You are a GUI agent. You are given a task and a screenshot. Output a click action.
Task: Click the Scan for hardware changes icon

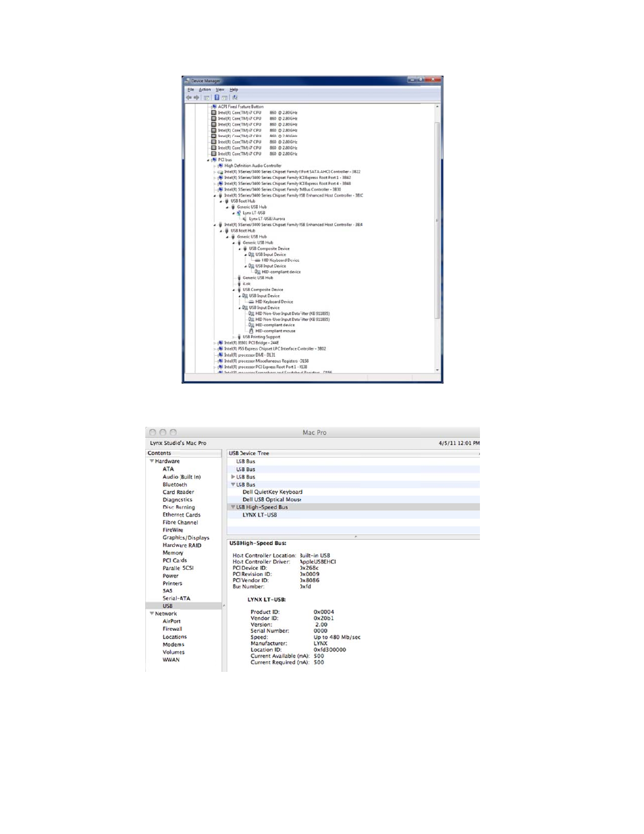[235, 97]
